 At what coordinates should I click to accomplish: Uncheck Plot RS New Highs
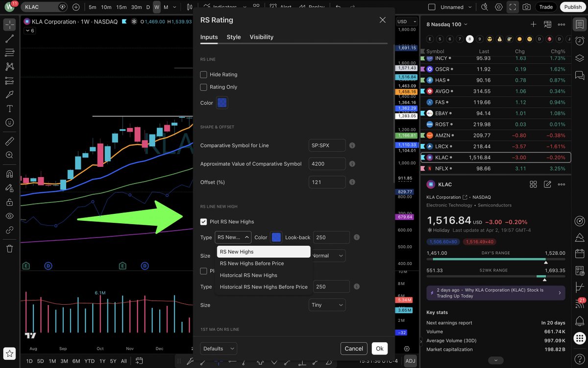point(203,221)
